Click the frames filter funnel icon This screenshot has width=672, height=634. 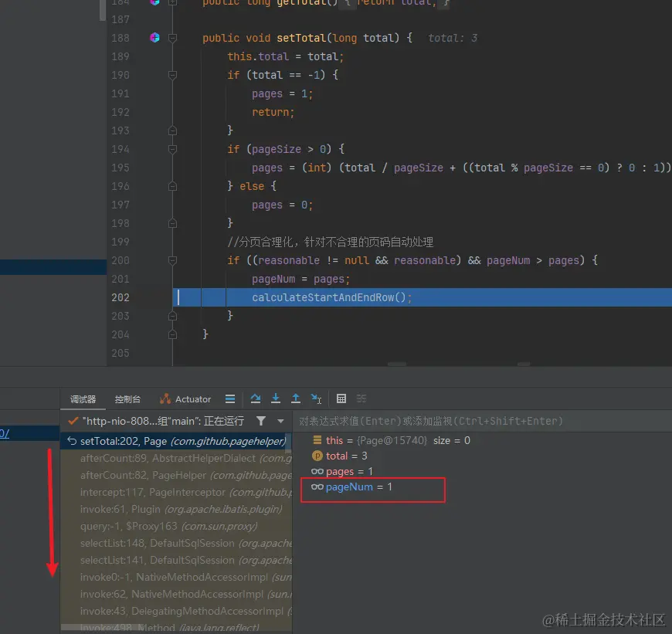[260, 421]
